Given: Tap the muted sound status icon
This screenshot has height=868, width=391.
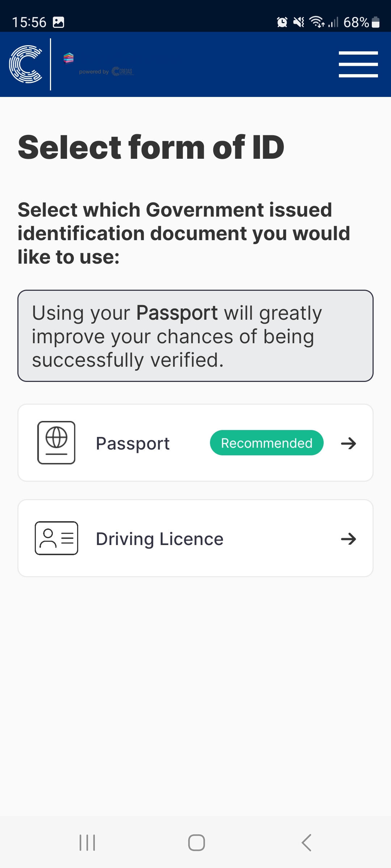Looking at the screenshot, I should tap(299, 22).
